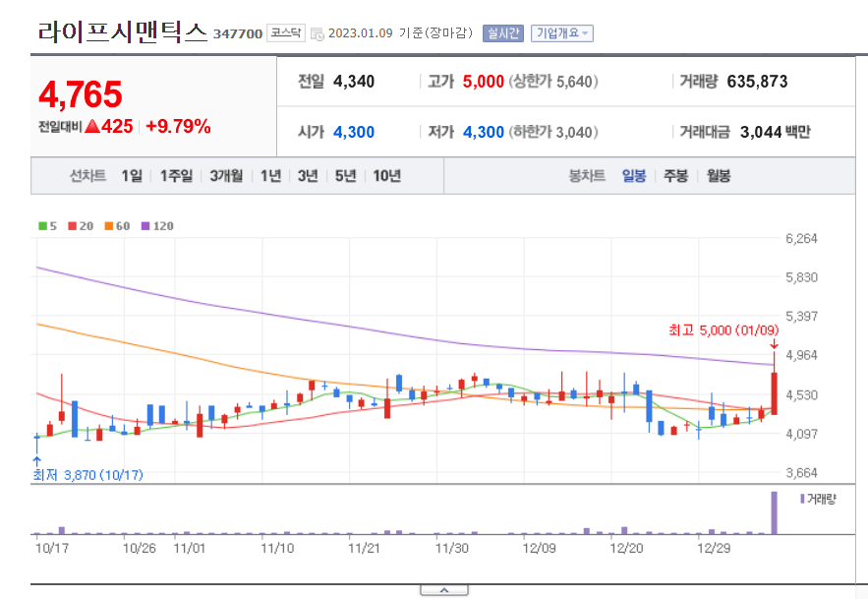Switch to 일봉 daily candle chart
This screenshot has height=599, width=868.
coord(634,176)
